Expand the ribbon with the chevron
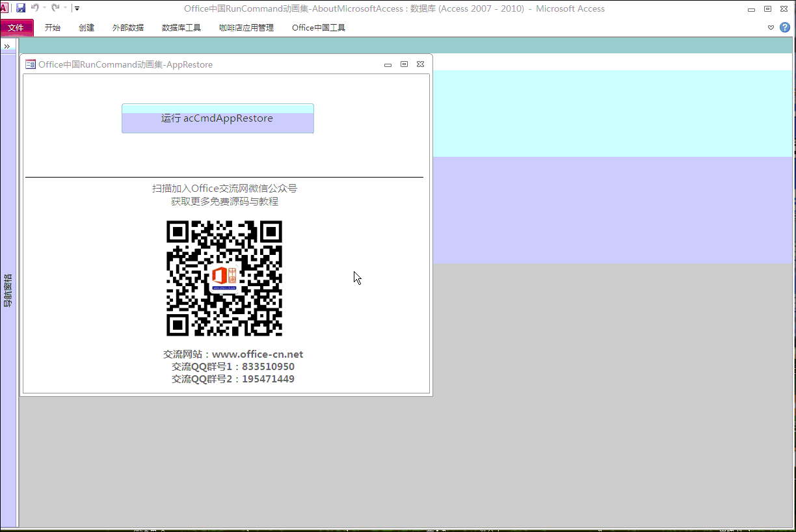This screenshot has width=796, height=532. click(x=771, y=28)
